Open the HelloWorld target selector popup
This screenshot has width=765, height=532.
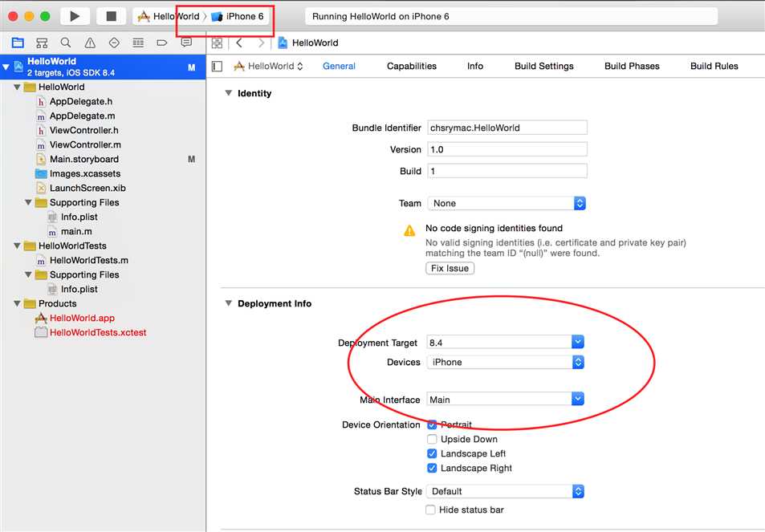tap(268, 67)
